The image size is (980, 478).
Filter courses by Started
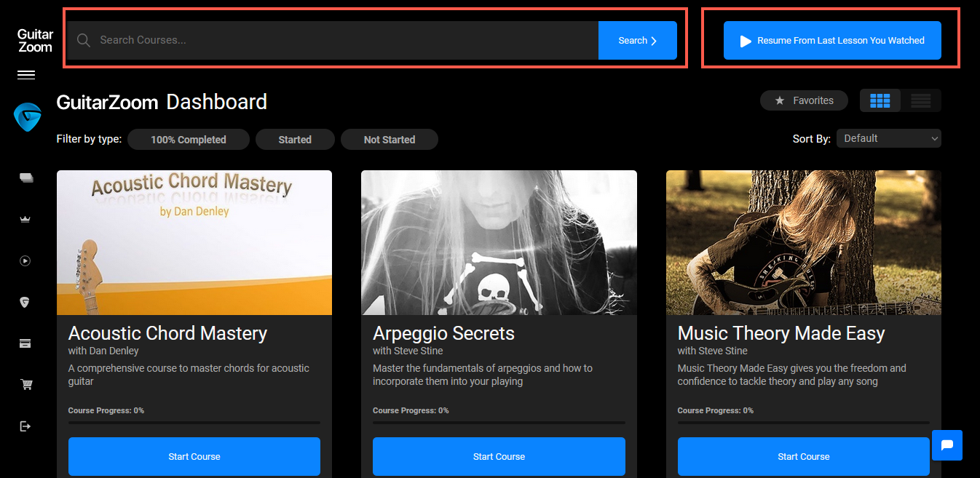pos(295,140)
